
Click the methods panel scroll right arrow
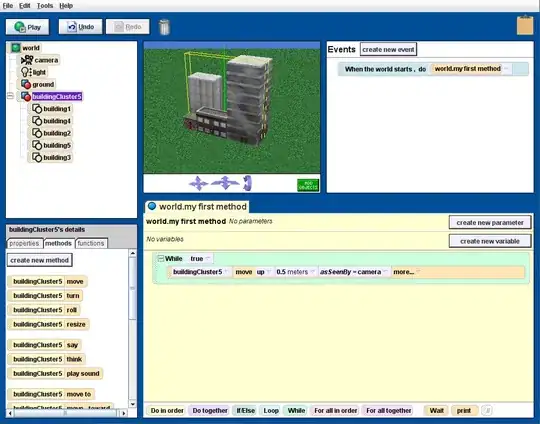click(x=124, y=413)
